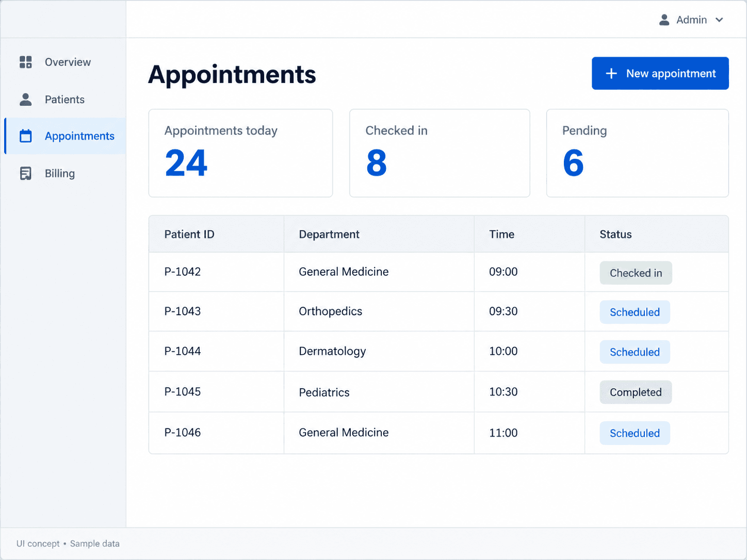Select the Appointments sidebar label
The width and height of the screenshot is (747, 560).
tap(79, 136)
